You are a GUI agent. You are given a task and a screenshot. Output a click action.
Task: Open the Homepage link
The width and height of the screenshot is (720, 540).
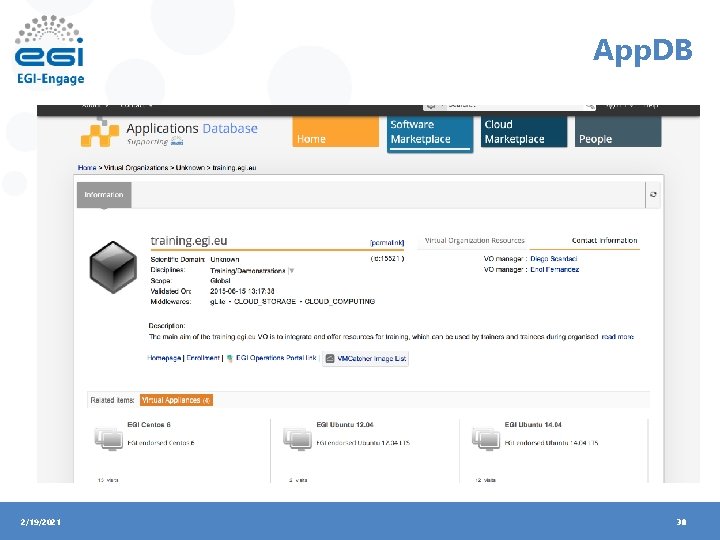[x=164, y=358]
